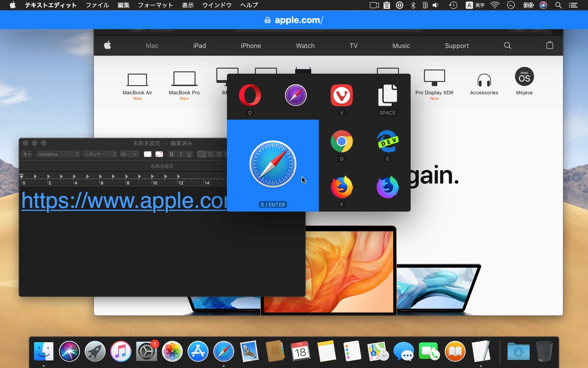588x368 pixels.
Task: Launch Chrome from the browser picker grid
Action: pos(342,142)
